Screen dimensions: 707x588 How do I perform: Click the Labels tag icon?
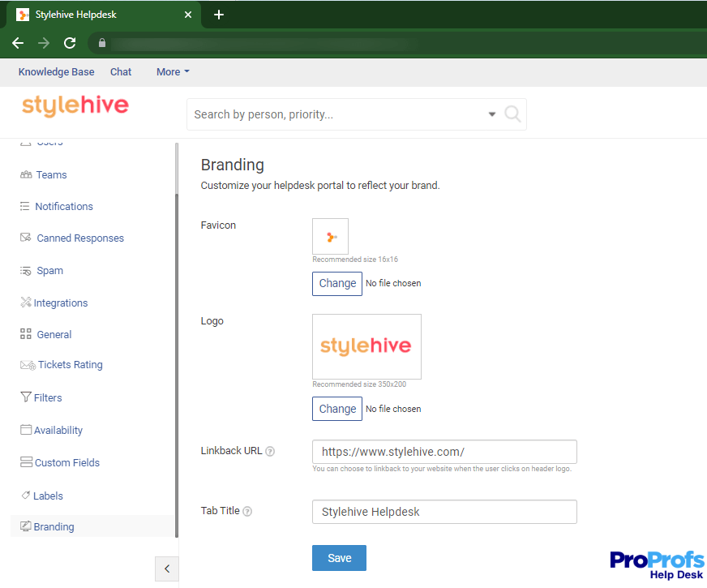(26, 495)
